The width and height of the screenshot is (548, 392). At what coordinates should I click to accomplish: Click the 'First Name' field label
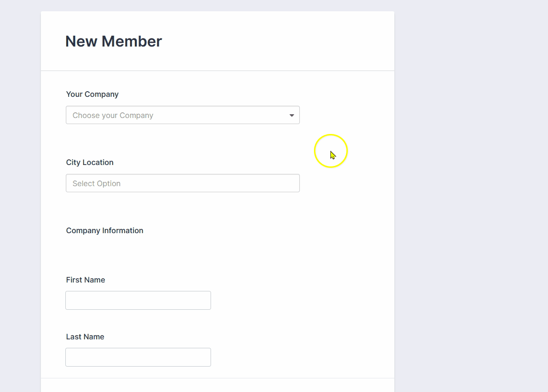tap(86, 280)
